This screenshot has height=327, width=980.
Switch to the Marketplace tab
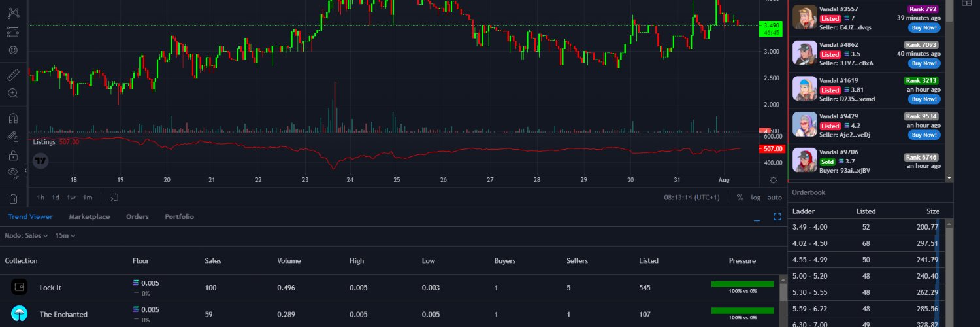point(90,216)
